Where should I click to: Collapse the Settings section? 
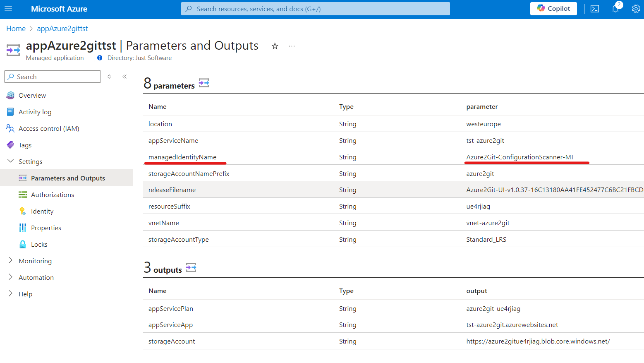click(10, 161)
